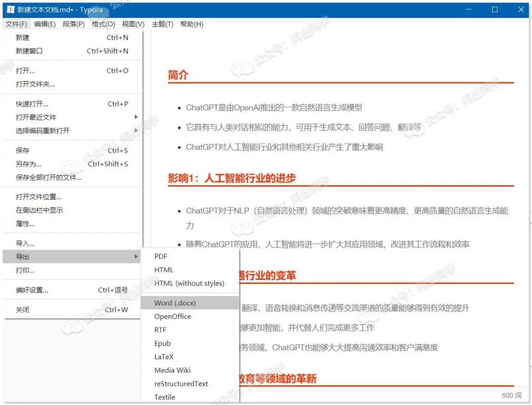Viewport: 532px width, 405px height.
Task: Choose 打开文件夹... option
Action: tap(71, 84)
